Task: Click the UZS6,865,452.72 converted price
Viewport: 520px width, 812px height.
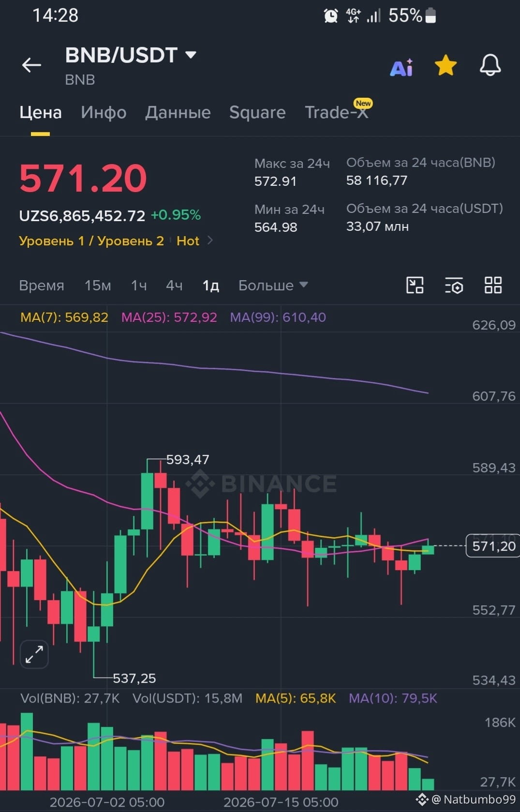Action: tap(82, 216)
